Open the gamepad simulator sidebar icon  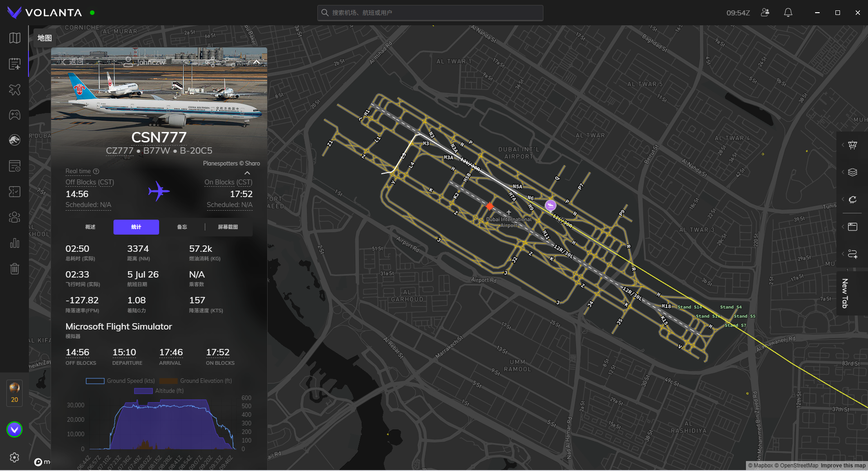click(x=14, y=115)
